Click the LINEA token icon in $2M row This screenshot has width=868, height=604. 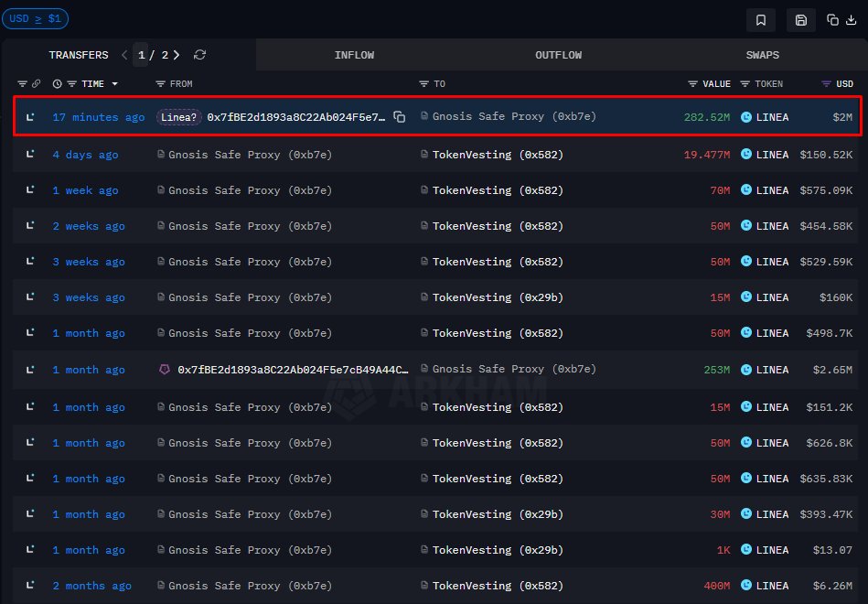746,117
